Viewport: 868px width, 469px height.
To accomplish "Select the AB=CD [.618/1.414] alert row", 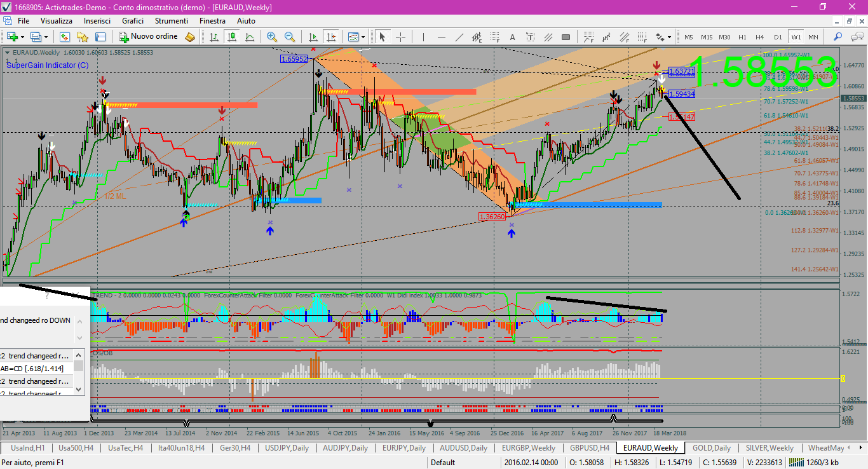I will [36, 369].
